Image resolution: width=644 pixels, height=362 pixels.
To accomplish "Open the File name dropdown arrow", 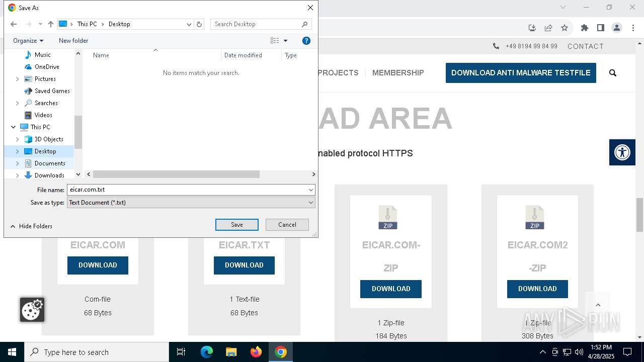I will (x=311, y=190).
